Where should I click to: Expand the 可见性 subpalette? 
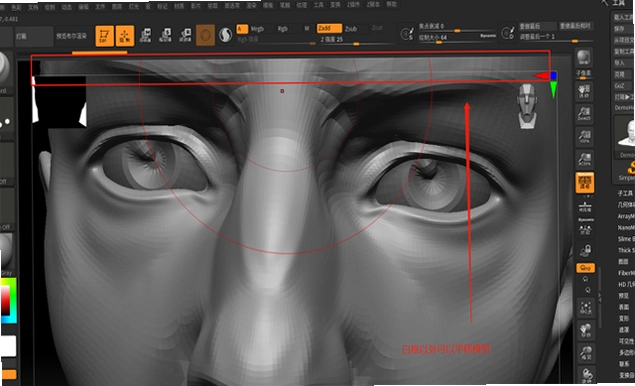coord(626,341)
